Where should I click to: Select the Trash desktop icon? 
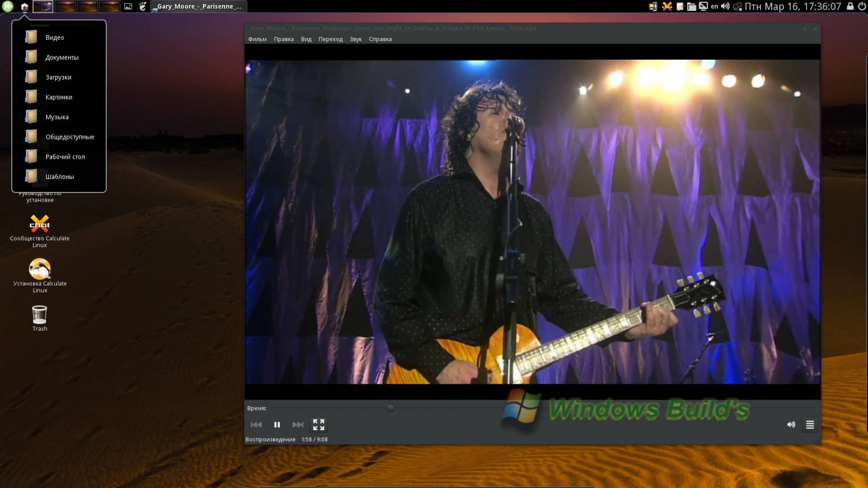pos(40,318)
